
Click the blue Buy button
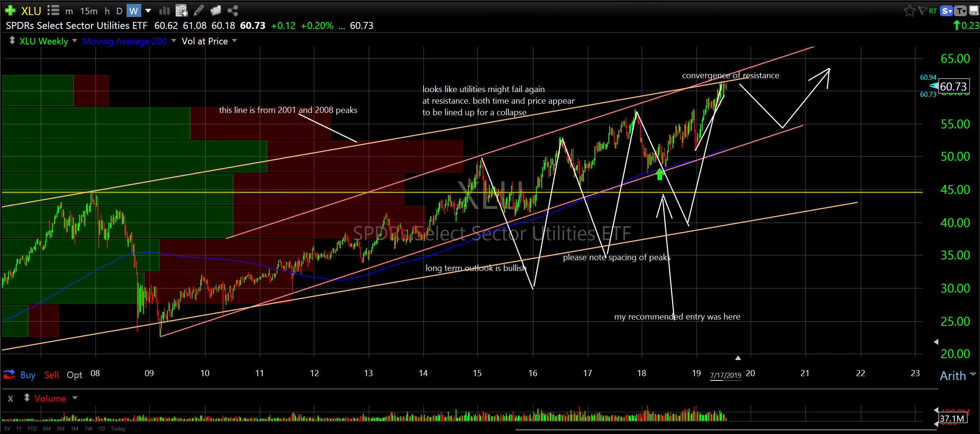pyautogui.click(x=28, y=375)
